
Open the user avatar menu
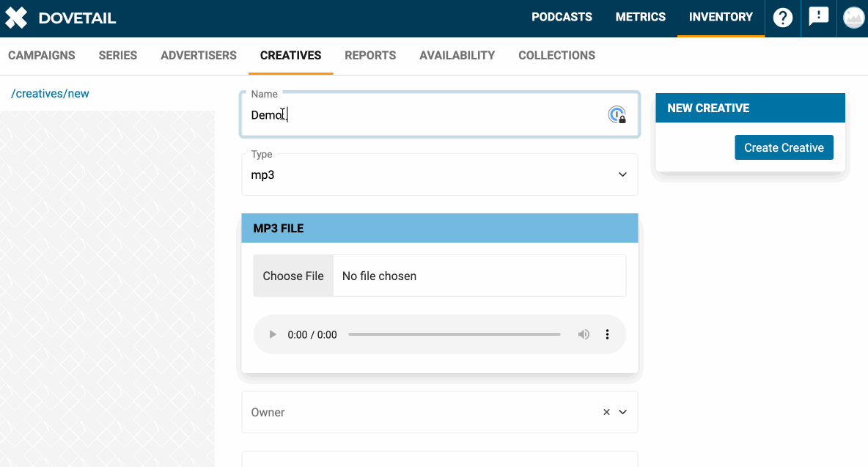click(x=853, y=18)
